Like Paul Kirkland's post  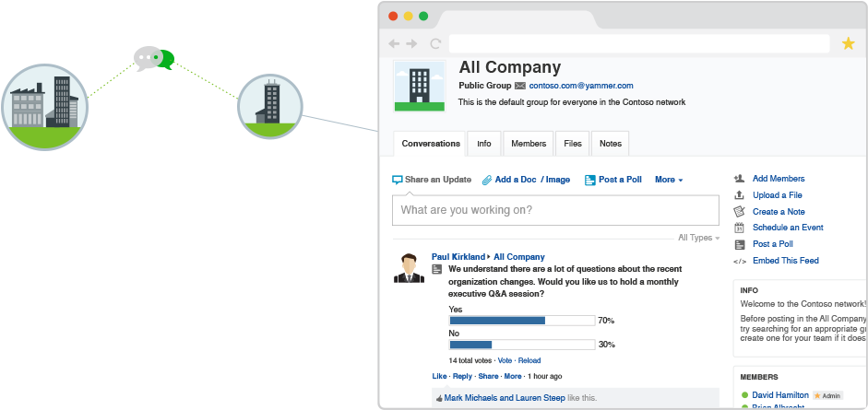[x=439, y=376]
